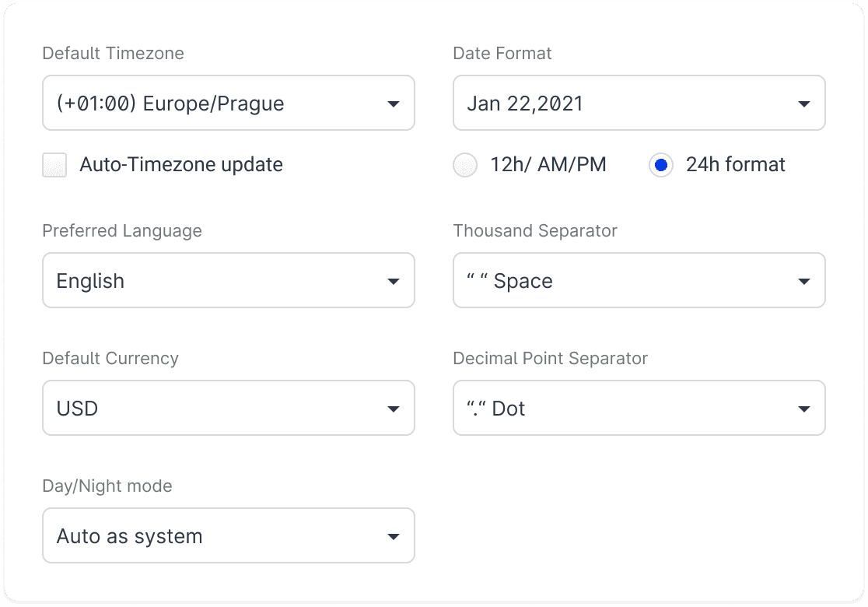The height and width of the screenshot is (607, 868).
Task: Open the field showing Space separator
Action: (622, 281)
